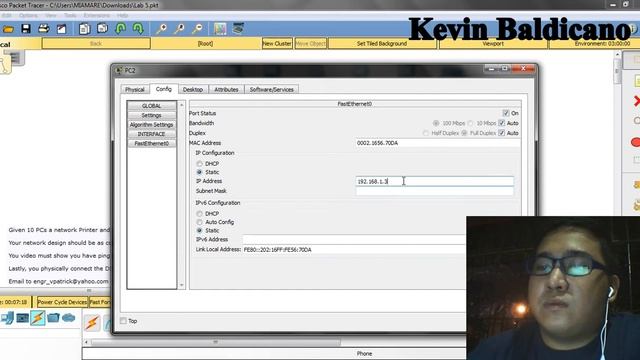The image size is (640, 360).
Task: Open Settings in config sidebar
Action: click(151, 115)
